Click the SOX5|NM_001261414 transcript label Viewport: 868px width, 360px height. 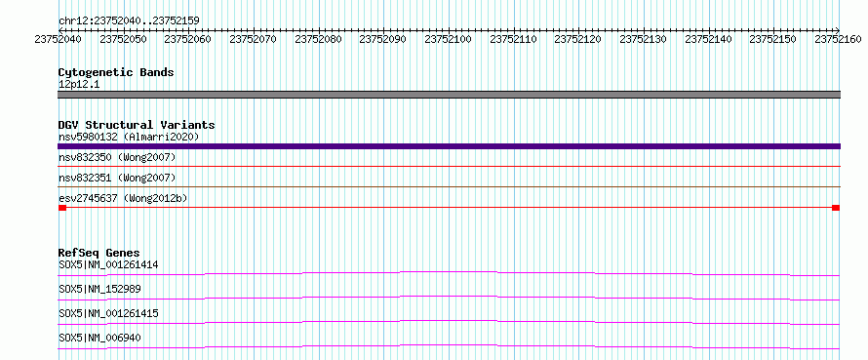(108, 264)
